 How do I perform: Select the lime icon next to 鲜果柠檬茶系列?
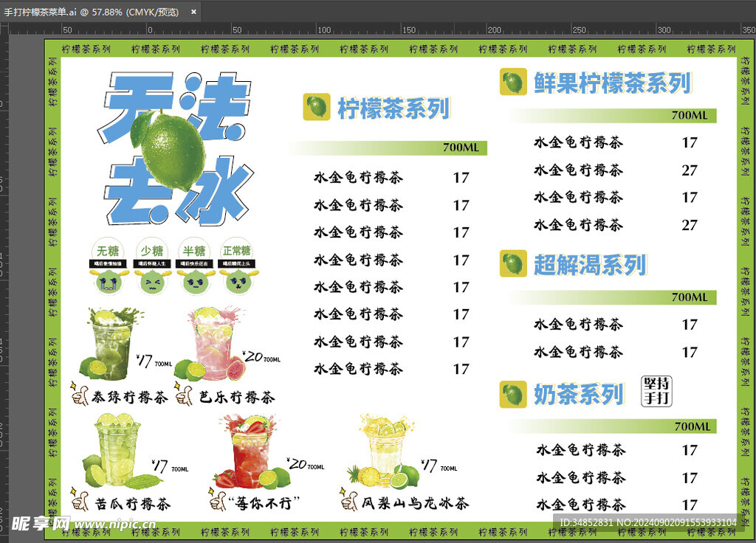513,81
